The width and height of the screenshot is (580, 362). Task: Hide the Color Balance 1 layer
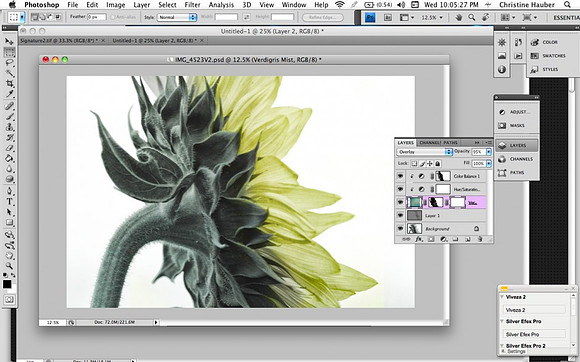click(400, 176)
